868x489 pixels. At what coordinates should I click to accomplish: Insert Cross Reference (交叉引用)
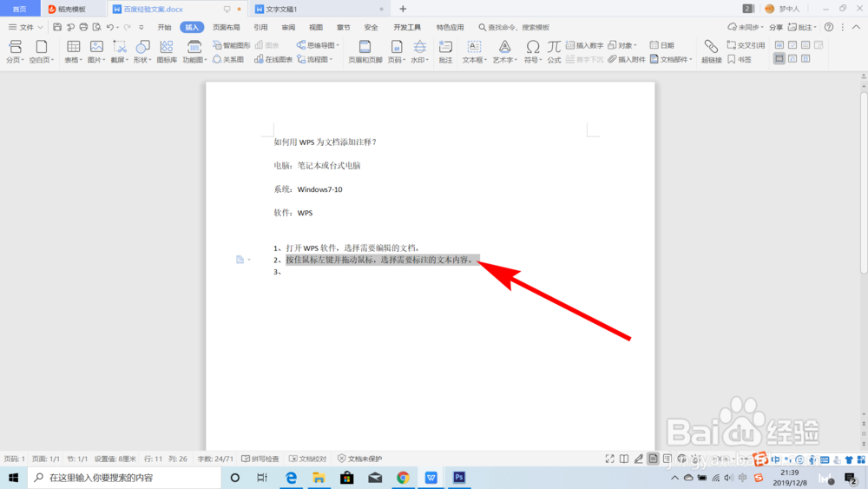tap(746, 45)
